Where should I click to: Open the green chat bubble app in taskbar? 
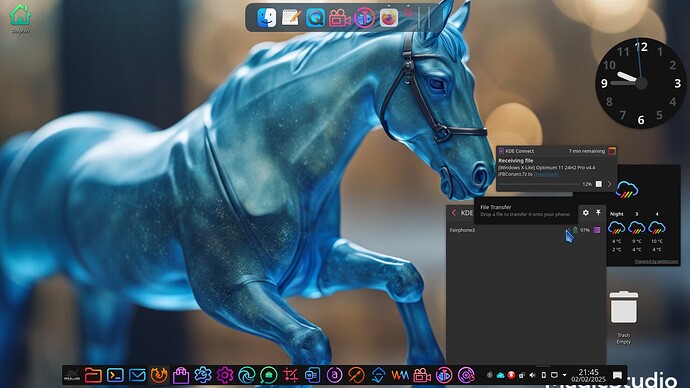[268, 375]
